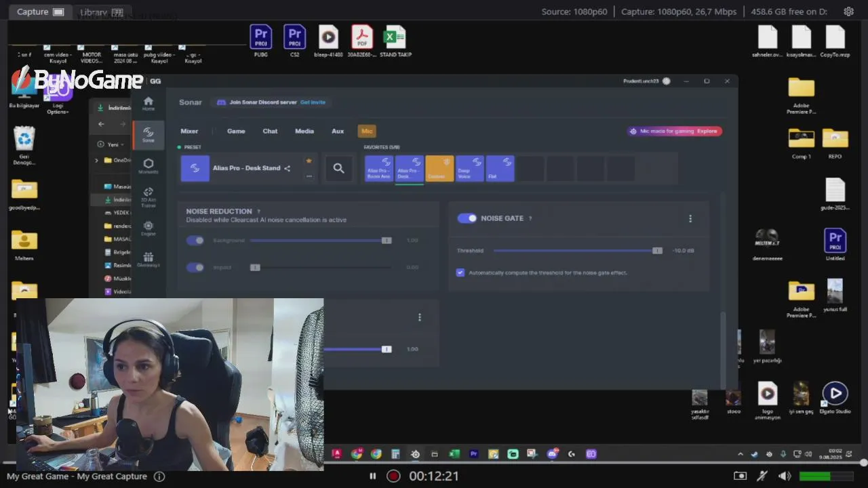Click the red record button
The width and height of the screenshot is (868, 488).
pos(393,476)
